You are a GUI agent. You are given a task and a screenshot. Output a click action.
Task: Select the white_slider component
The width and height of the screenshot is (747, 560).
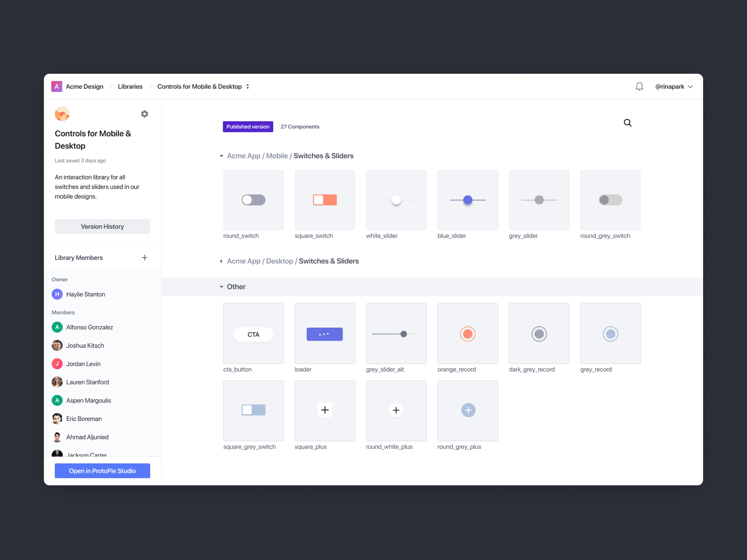[396, 200]
